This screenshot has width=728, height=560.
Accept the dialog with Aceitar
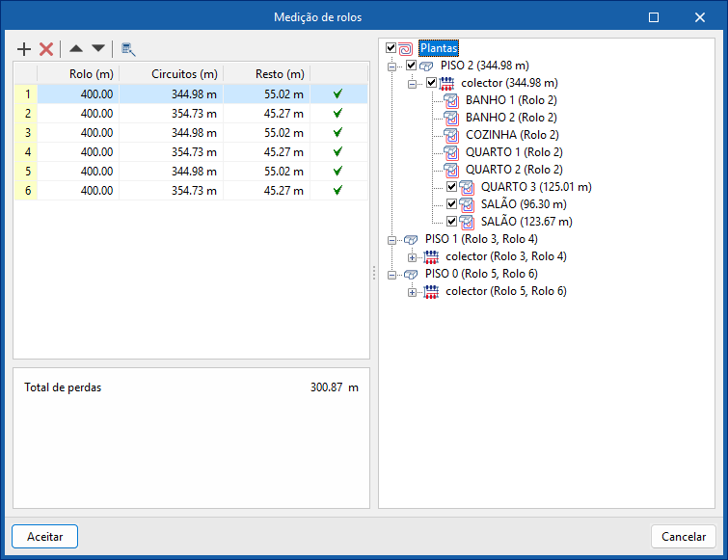44,537
